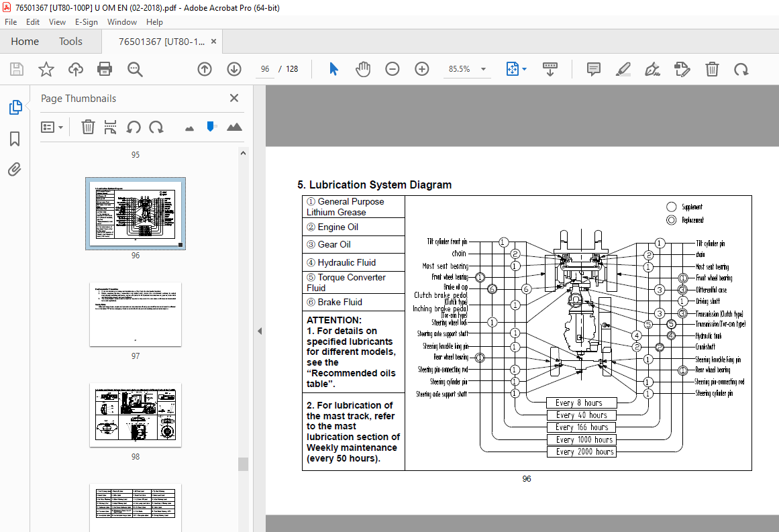Delete page using toolbar trash icon
The height and width of the screenshot is (532, 779).
(x=712, y=69)
